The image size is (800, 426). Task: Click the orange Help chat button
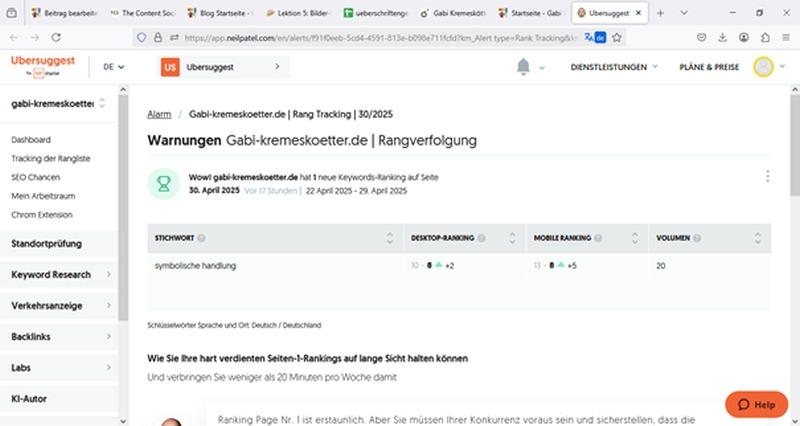[756, 404]
